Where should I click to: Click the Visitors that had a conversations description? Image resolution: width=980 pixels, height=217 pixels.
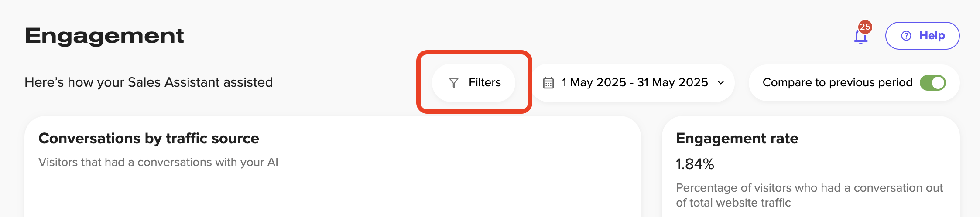tap(158, 162)
